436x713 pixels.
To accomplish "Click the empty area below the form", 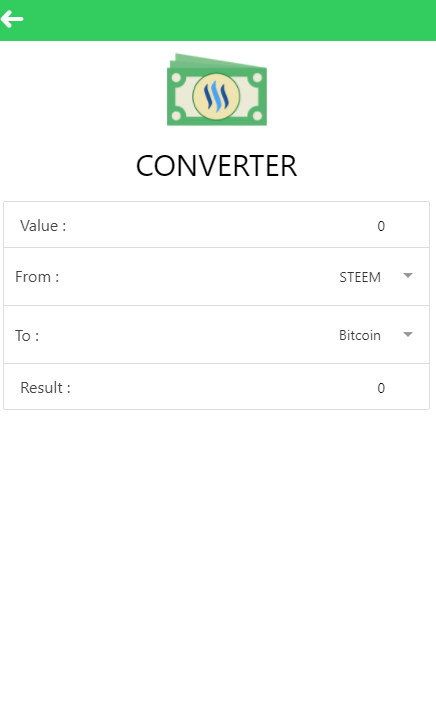I will tap(218, 559).
